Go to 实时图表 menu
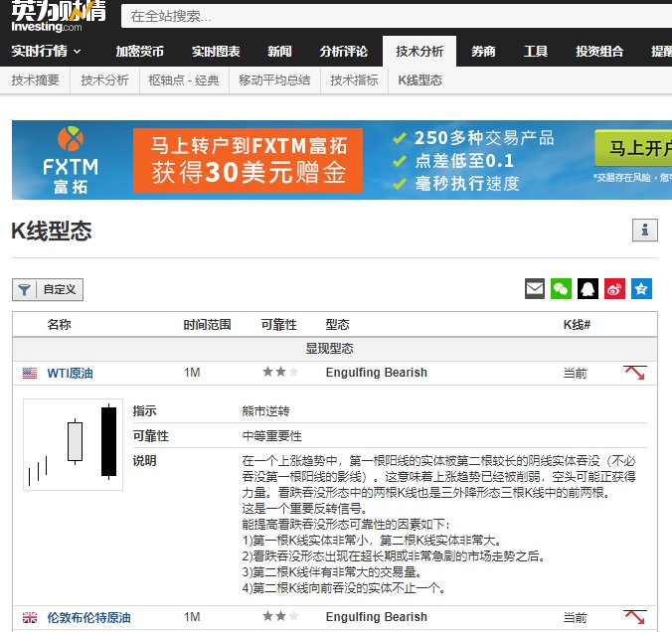Screen dimensions: 672x632 216,52
